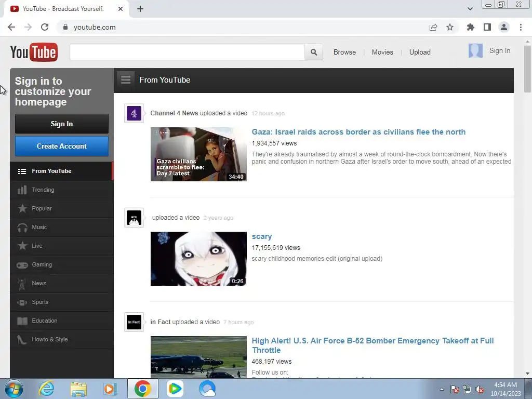Click the scrollbar down arrow
Viewport: 532px width, 399px height.
[x=527, y=374]
